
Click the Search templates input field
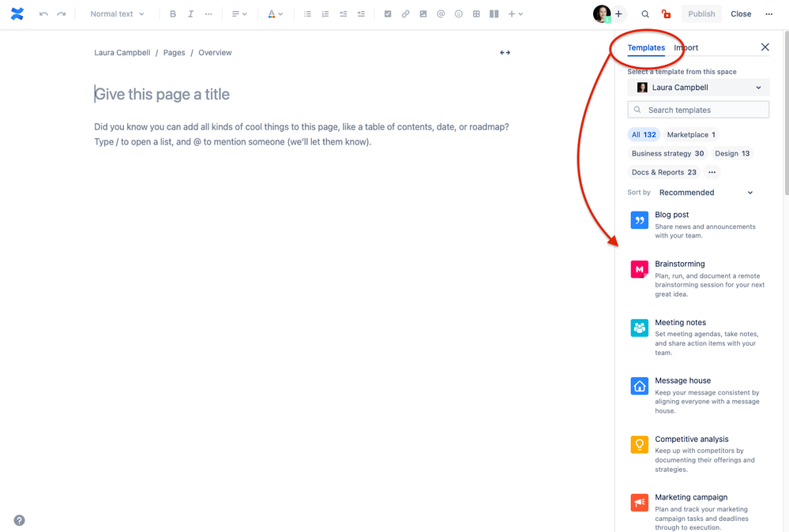[697, 109]
